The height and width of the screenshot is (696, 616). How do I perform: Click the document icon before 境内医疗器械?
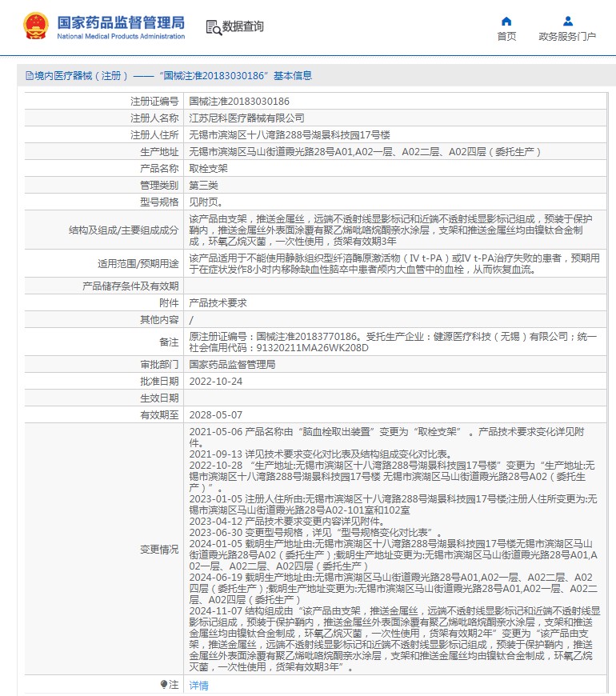click(30, 76)
